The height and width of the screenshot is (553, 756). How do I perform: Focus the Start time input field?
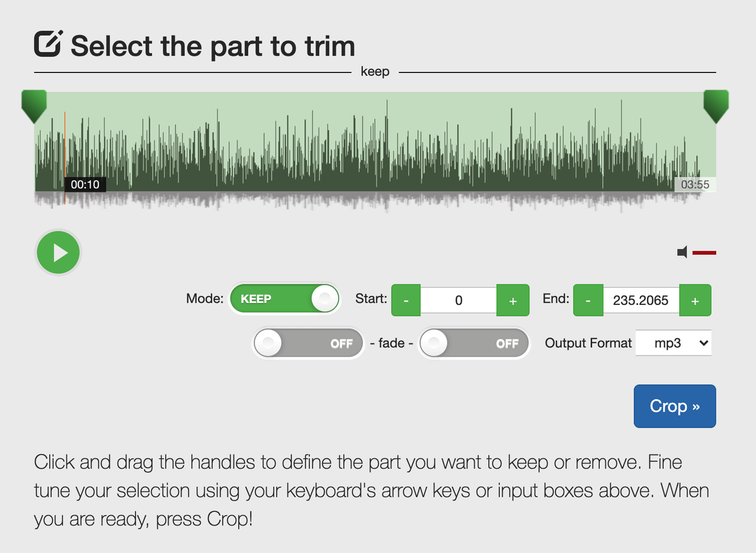tap(459, 300)
